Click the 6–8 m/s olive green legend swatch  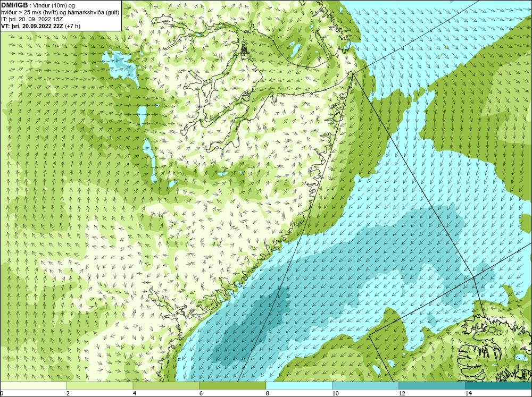233,385
